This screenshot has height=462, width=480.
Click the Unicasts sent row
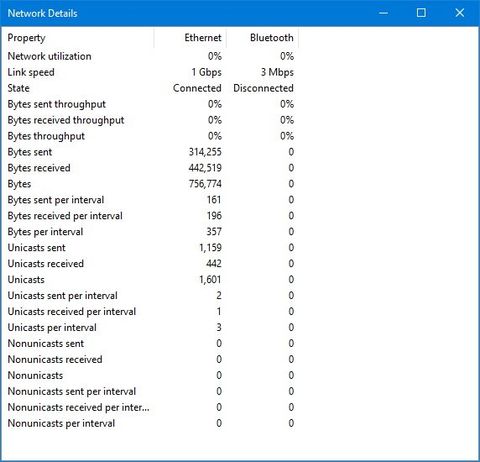click(150, 248)
